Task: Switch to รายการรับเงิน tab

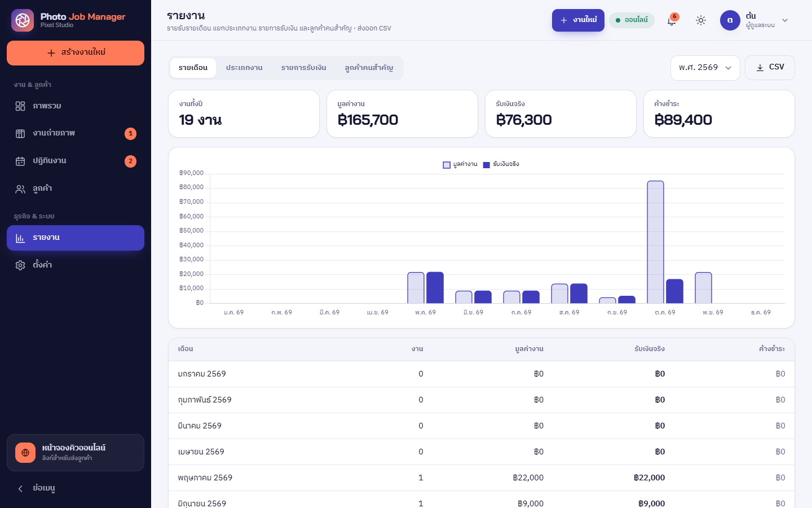Action: (x=303, y=68)
